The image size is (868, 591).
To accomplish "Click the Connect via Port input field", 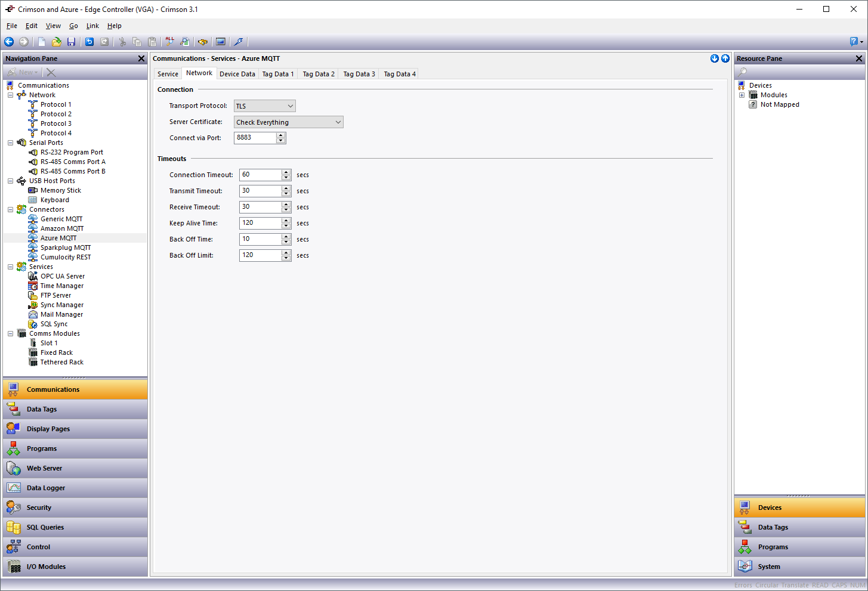I will coord(255,138).
